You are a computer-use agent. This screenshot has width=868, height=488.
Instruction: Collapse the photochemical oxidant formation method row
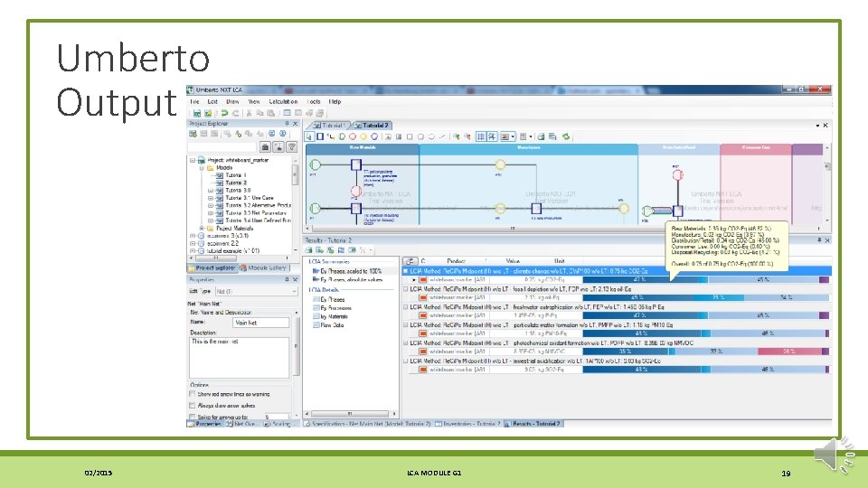pyautogui.click(x=406, y=343)
